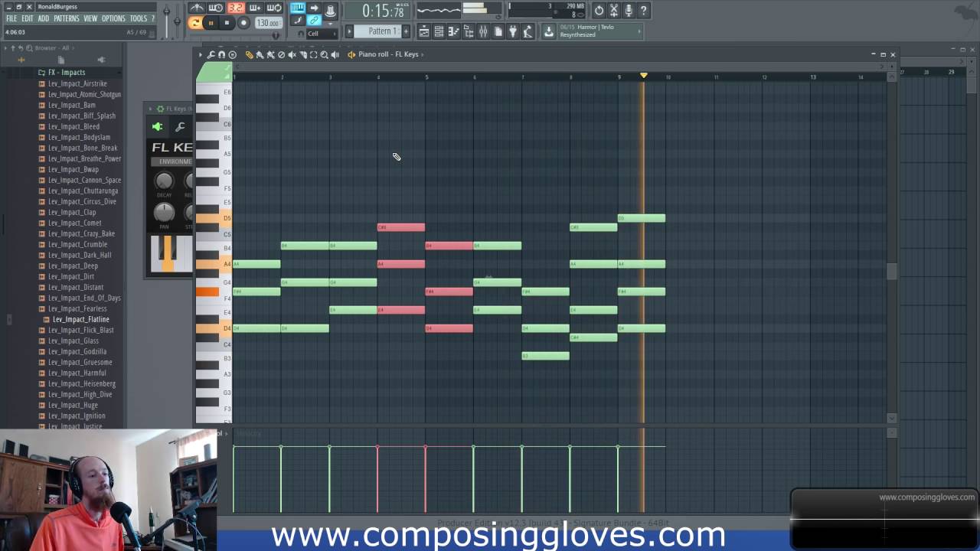Toggle the 3-2-1 recording countdown
980x551 pixels.
pos(235,8)
